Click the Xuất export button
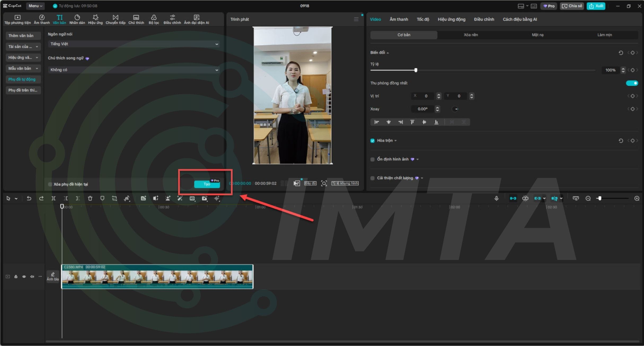Screen dimensions: 644x346 tap(596, 6)
